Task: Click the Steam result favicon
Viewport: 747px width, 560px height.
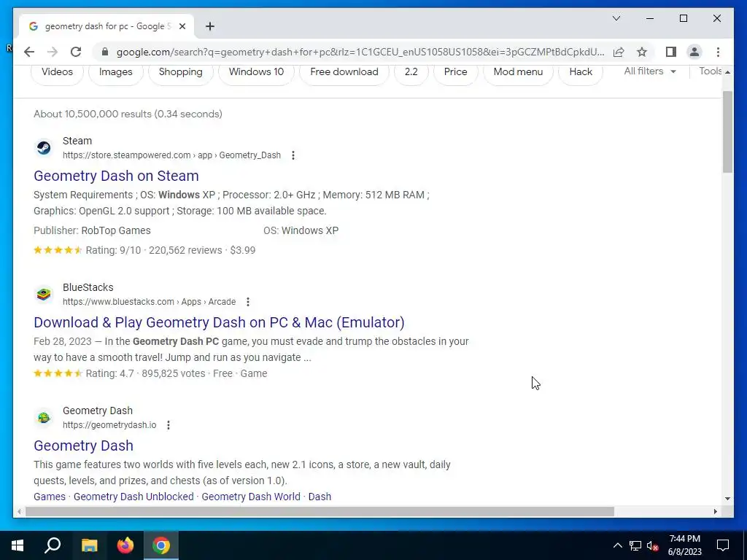Action: pyautogui.click(x=44, y=147)
